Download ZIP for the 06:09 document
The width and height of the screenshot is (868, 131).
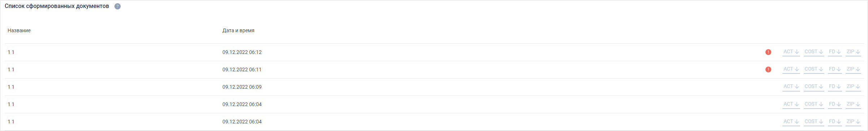coord(853,87)
